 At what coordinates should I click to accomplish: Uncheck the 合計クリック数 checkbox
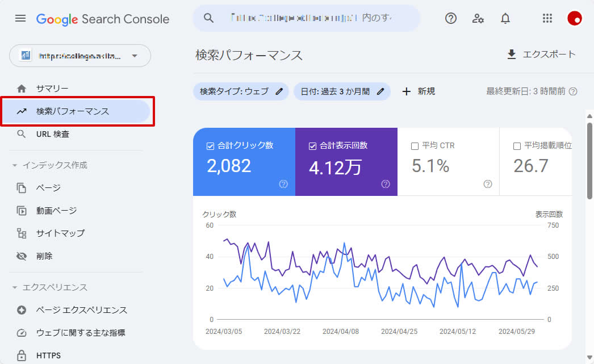210,146
